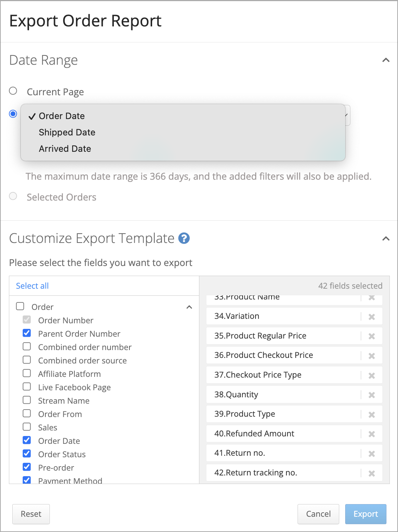Remove the "36.Product Checkout Price" field

click(372, 356)
